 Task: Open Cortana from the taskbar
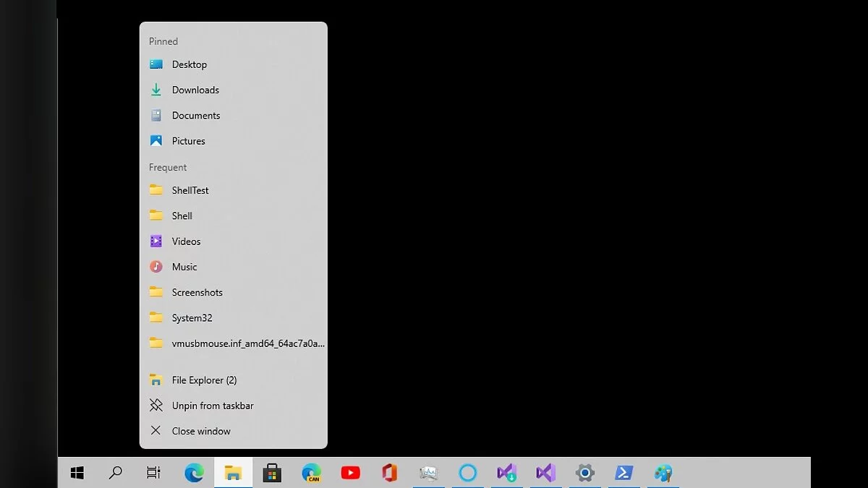pos(468,473)
